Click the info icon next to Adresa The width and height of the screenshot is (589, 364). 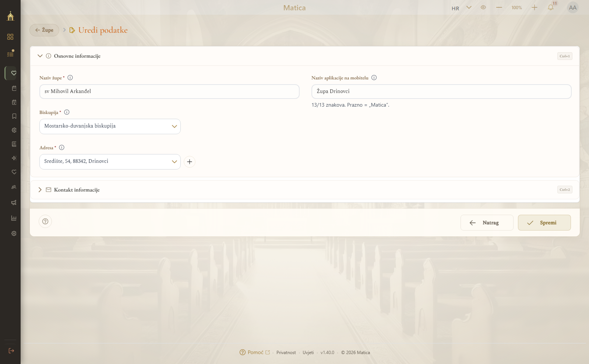click(x=62, y=147)
